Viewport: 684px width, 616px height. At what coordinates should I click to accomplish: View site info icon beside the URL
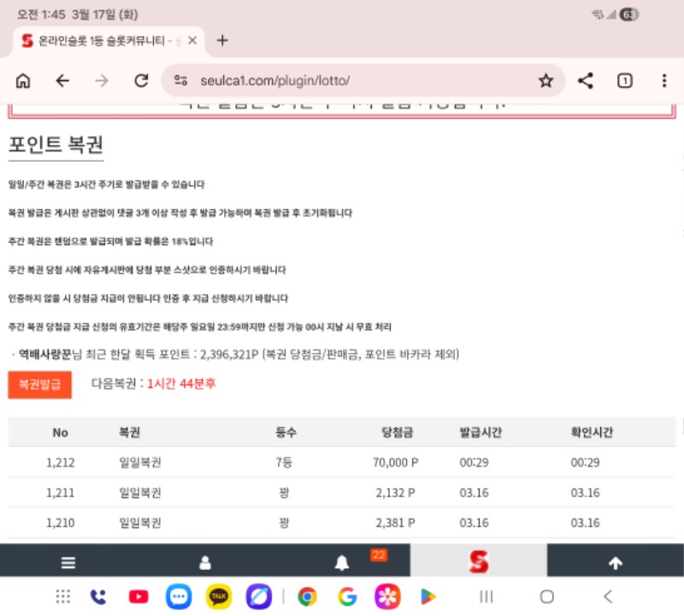click(x=180, y=81)
